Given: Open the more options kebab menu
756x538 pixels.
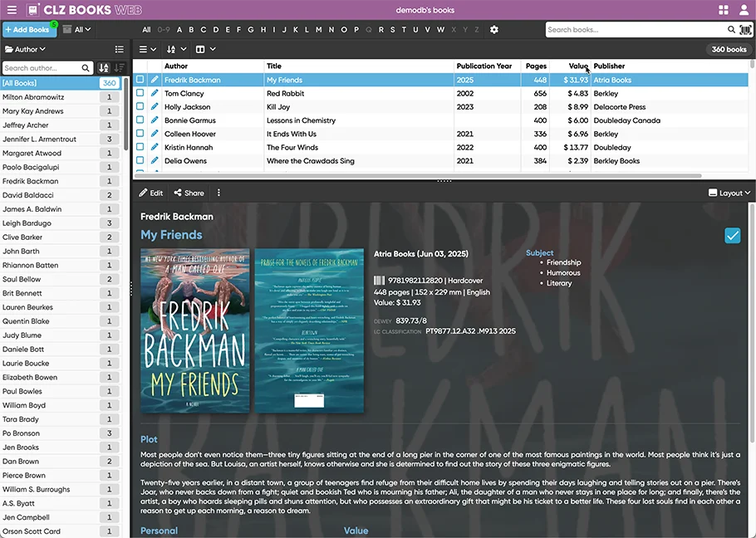Looking at the screenshot, I should tap(218, 193).
